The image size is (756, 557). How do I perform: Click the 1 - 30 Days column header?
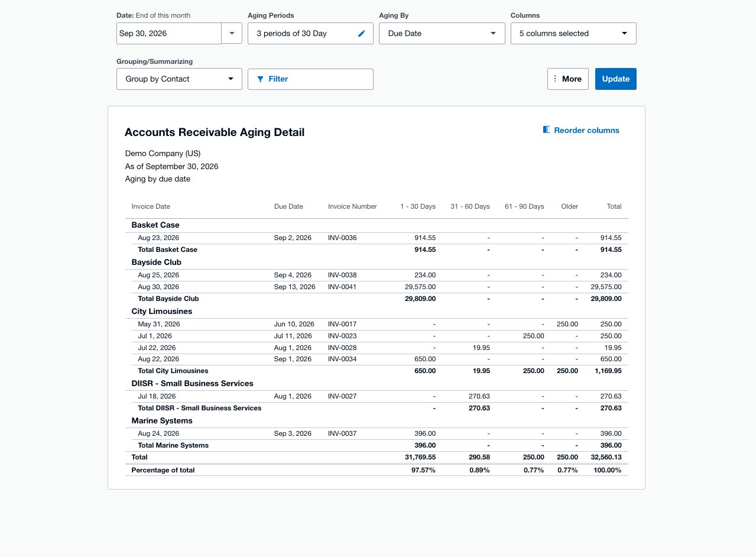point(418,206)
